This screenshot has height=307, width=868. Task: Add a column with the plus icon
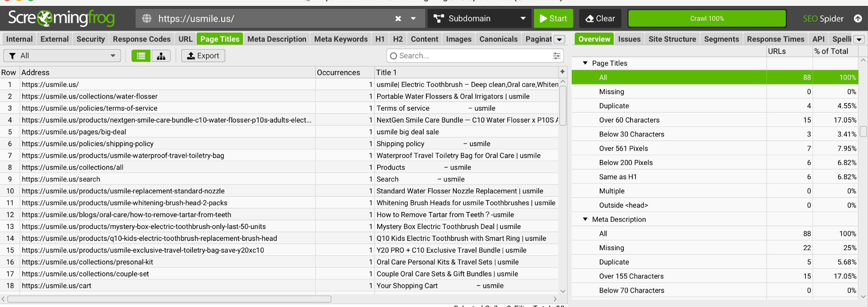(x=562, y=72)
